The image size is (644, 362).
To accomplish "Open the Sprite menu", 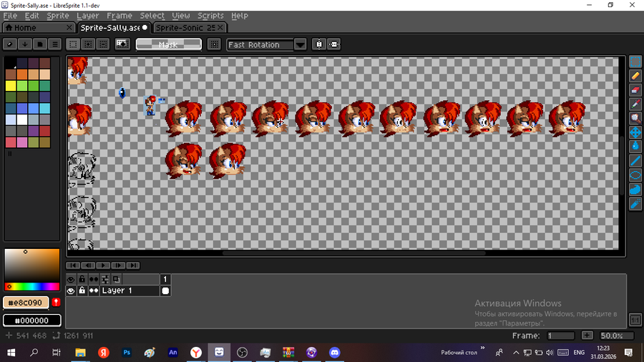I will [x=57, y=16].
